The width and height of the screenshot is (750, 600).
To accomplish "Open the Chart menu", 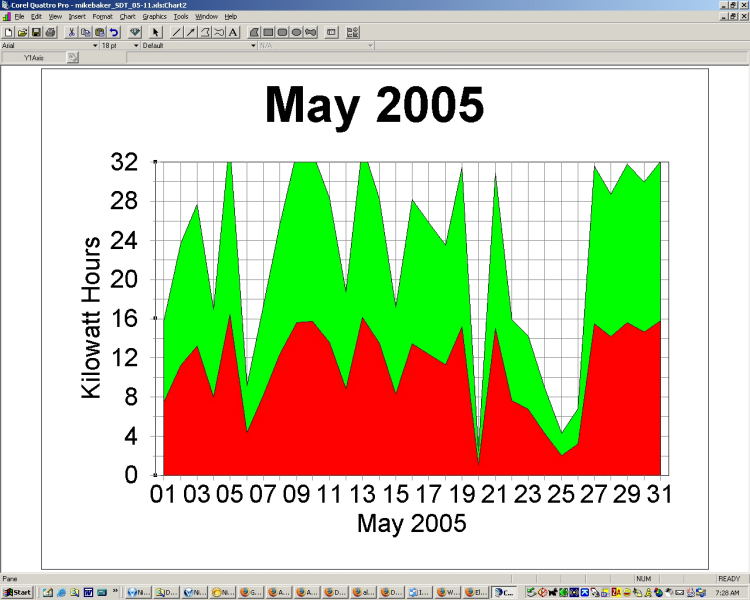I will click(127, 17).
